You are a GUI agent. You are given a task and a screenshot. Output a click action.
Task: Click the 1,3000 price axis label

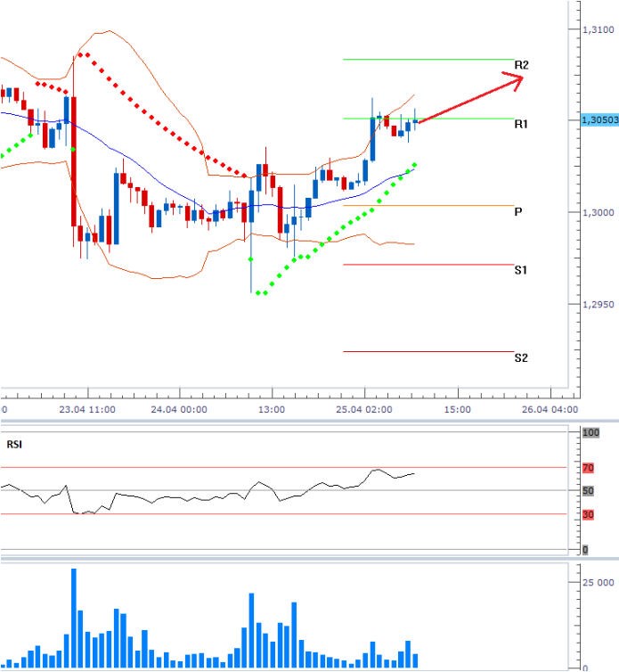click(599, 213)
